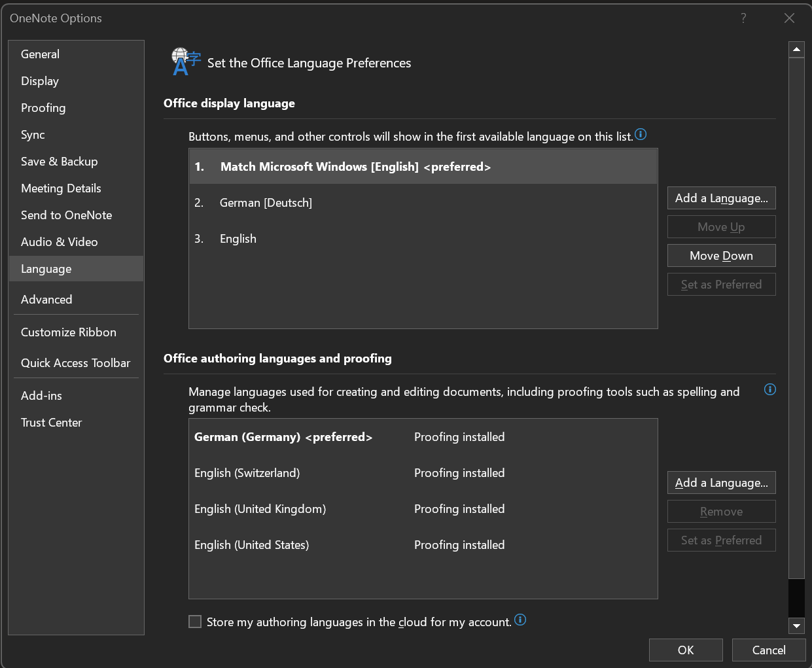The width and height of the screenshot is (812, 668).
Task: Open Customize Ribbon settings
Action: point(76,332)
